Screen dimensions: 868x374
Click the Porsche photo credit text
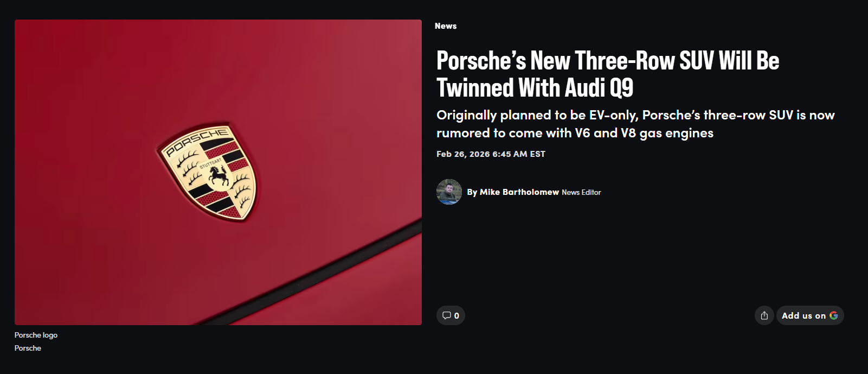(28, 348)
